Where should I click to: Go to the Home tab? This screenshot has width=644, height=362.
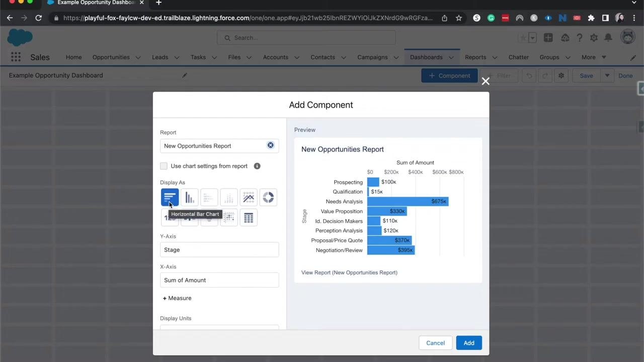coord(73,57)
